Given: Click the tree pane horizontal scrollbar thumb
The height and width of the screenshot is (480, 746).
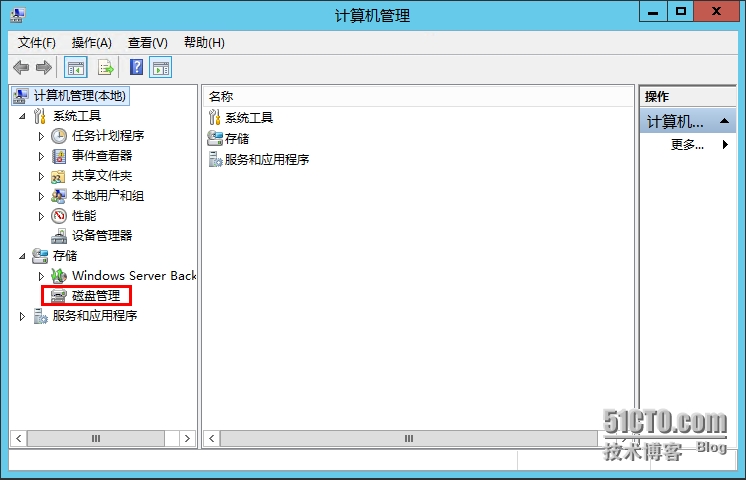Looking at the screenshot, I should 96,438.
